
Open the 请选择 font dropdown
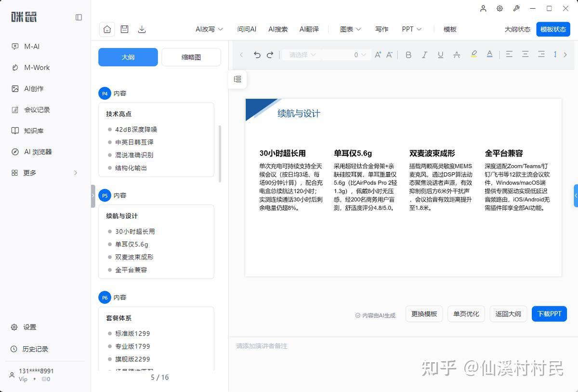(x=302, y=55)
